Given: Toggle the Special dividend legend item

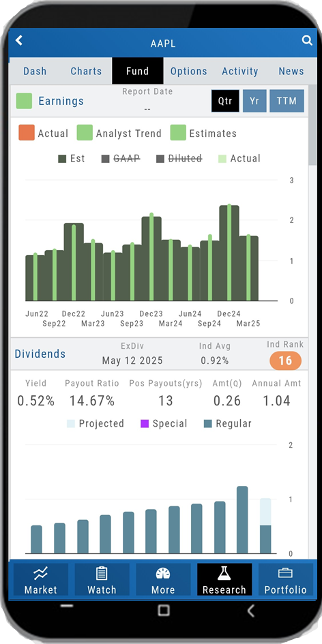Looking at the screenshot, I should (164, 423).
